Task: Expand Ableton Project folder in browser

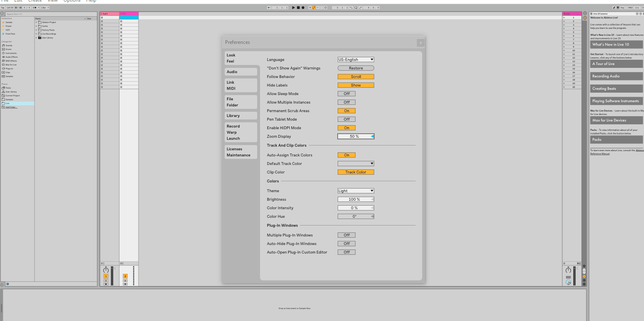Action: (x=36, y=22)
